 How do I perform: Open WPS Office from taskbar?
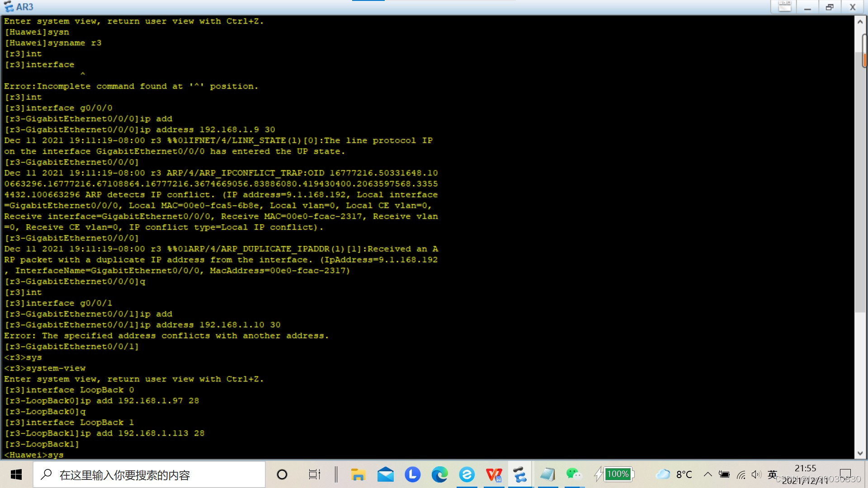coord(494,474)
